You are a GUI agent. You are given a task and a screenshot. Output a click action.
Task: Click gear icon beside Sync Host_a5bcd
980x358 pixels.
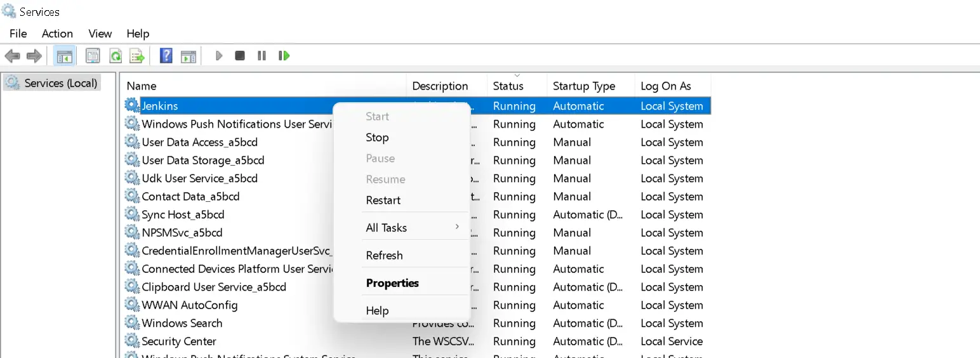click(x=132, y=214)
